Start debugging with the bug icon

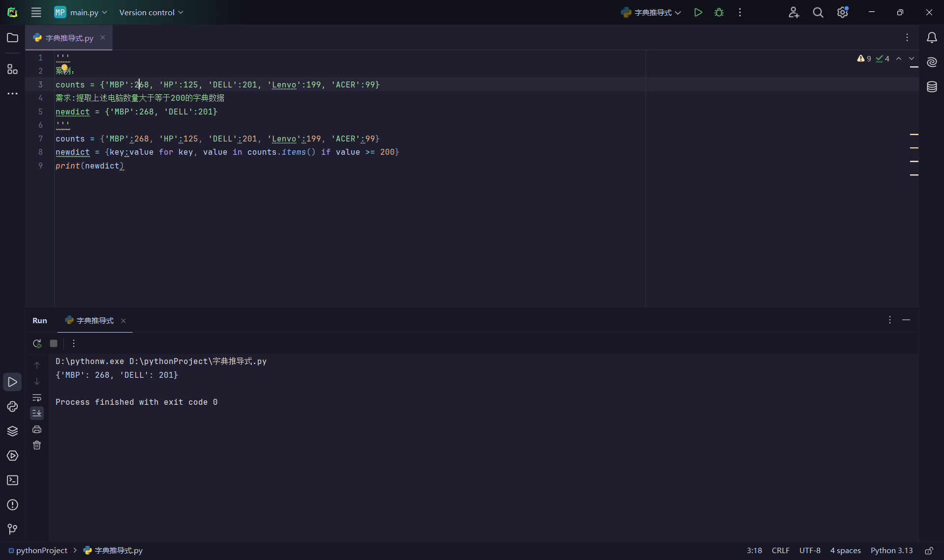pyautogui.click(x=719, y=12)
